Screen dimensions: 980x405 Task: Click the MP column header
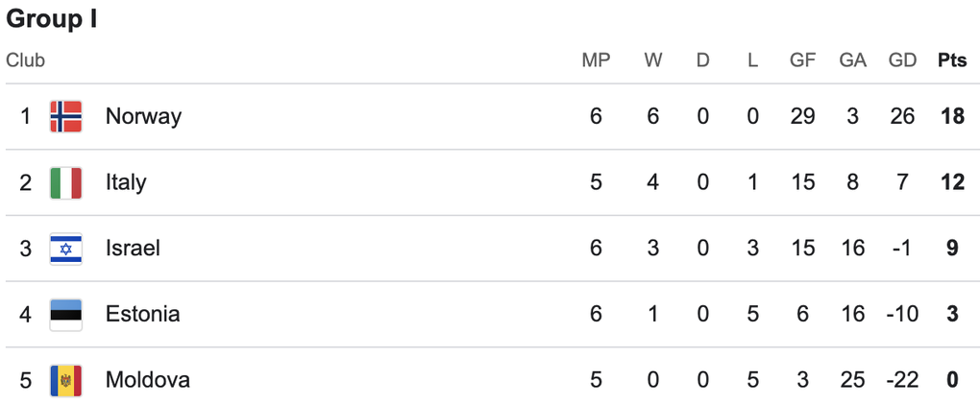coord(596,60)
